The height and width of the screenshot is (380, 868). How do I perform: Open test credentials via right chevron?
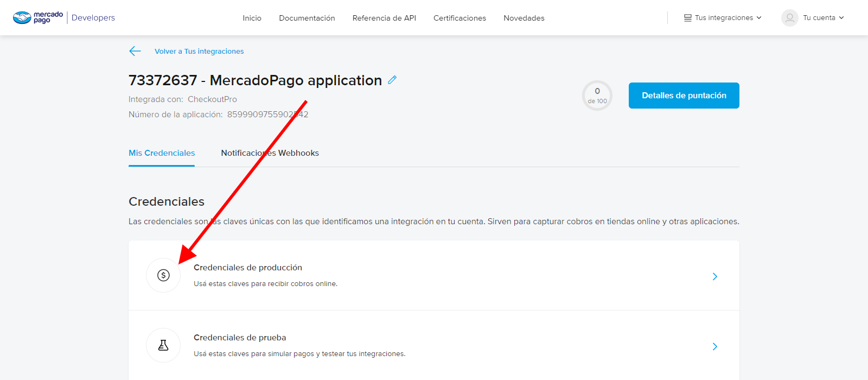click(714, 346)
